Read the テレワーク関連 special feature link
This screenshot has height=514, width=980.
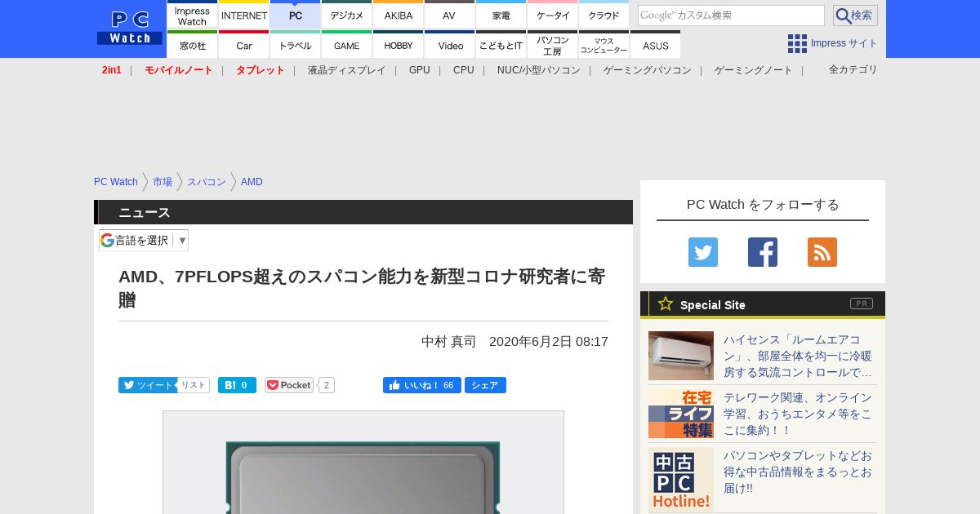[798, 414]
